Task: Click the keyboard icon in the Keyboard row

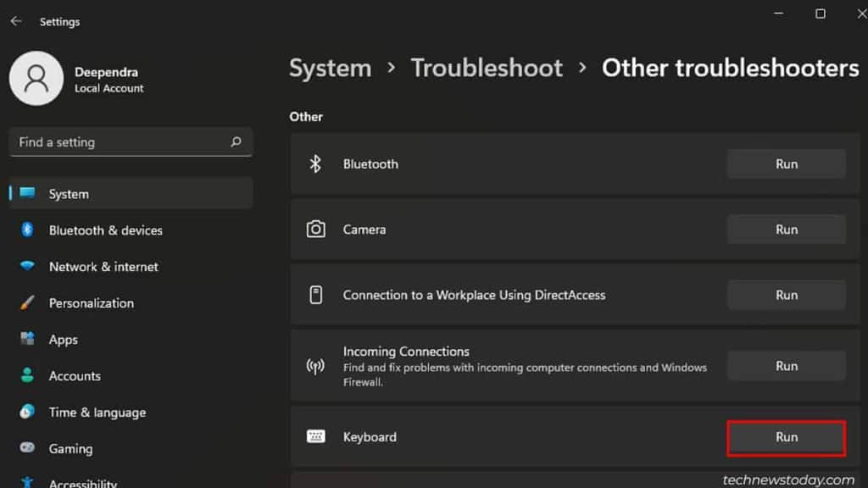Action: tap(316, 437)
